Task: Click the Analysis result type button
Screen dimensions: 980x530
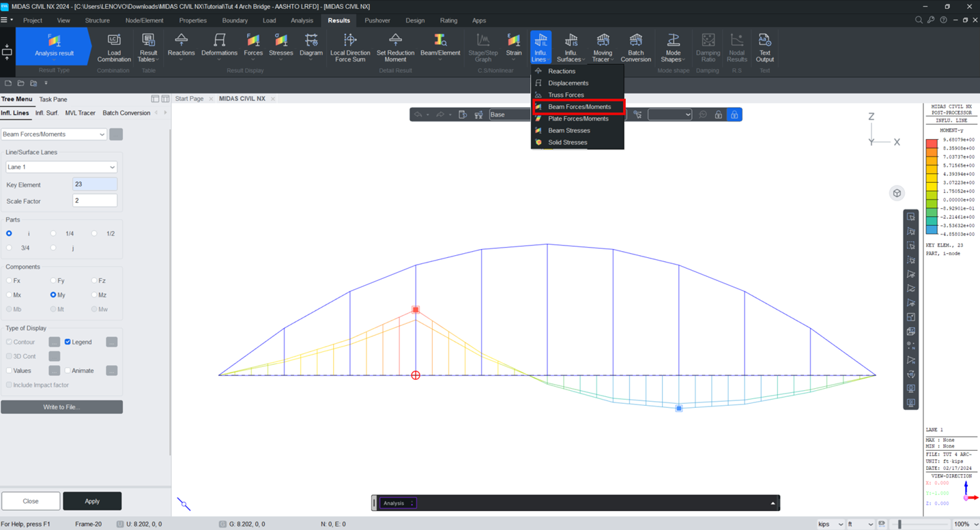Action: (55, 46)
